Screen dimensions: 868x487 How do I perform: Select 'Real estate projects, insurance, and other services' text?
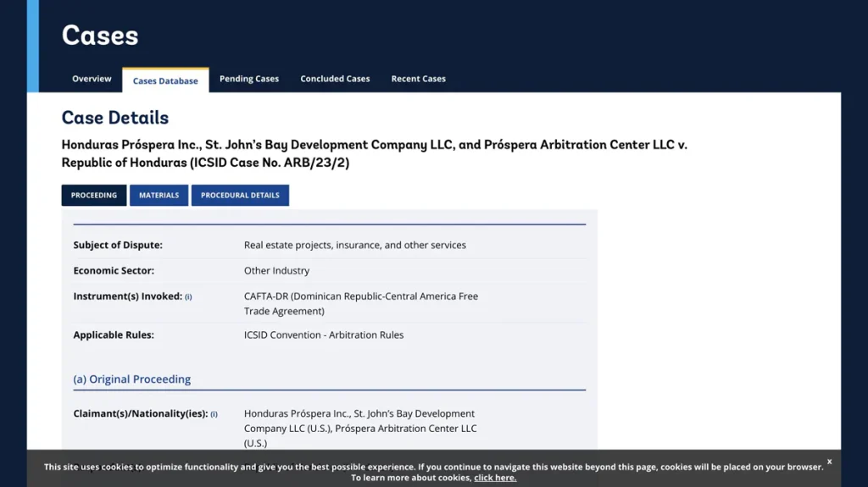coord(355,245)
